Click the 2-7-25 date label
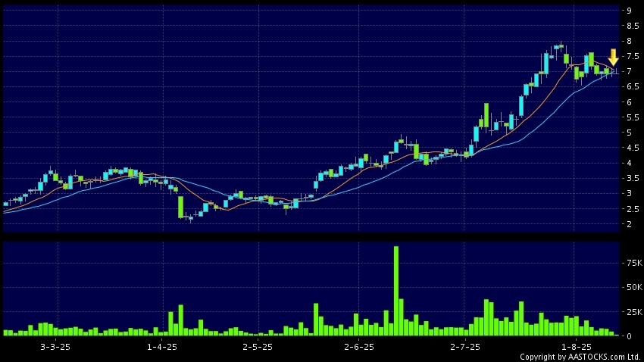This screenshot has width=644, height=362. [465, 347]
